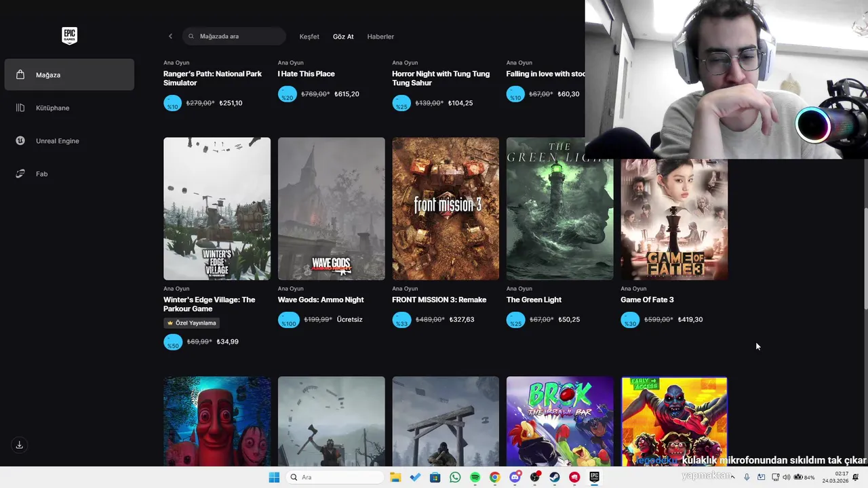Viewport: 868px width, 488px height.
Task: Open Game of Fate 3 cover art
Action: pos(674,219)
